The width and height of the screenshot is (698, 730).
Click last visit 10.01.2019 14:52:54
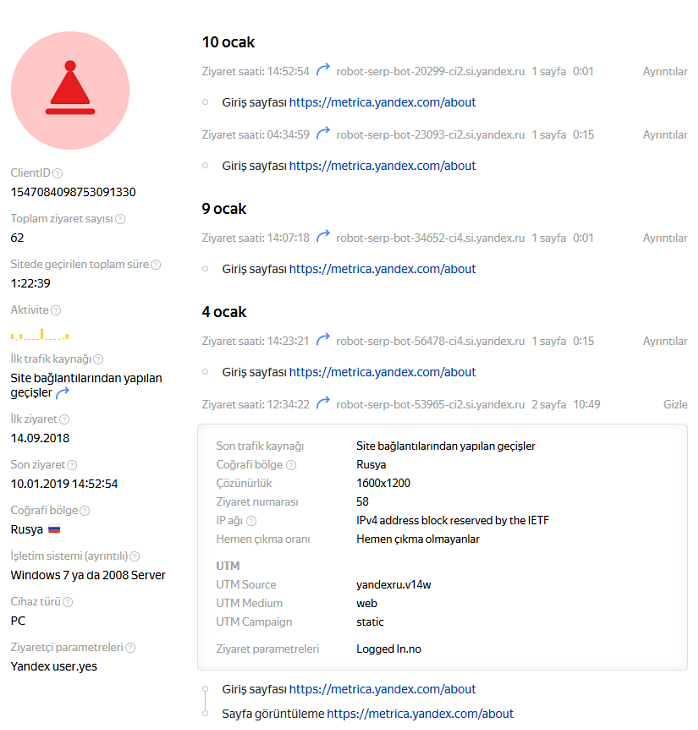(x=64, y=484)
